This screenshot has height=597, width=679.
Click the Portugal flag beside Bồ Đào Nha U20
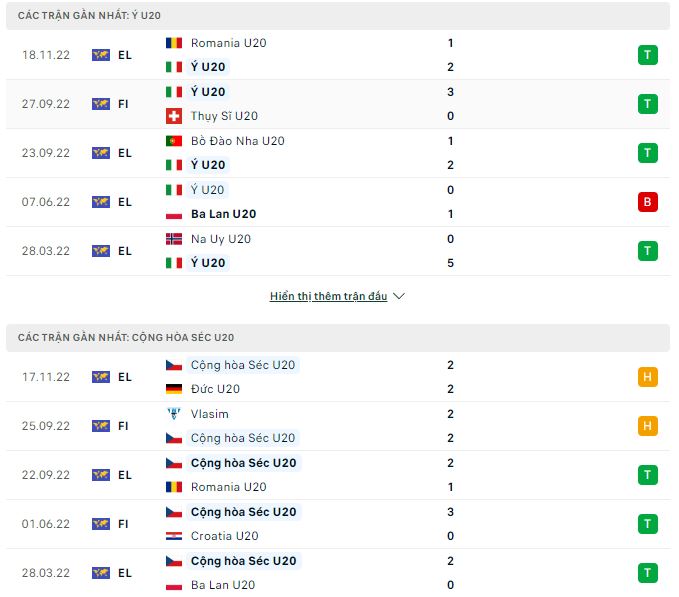pyautogui.click(x=174, y=141)
